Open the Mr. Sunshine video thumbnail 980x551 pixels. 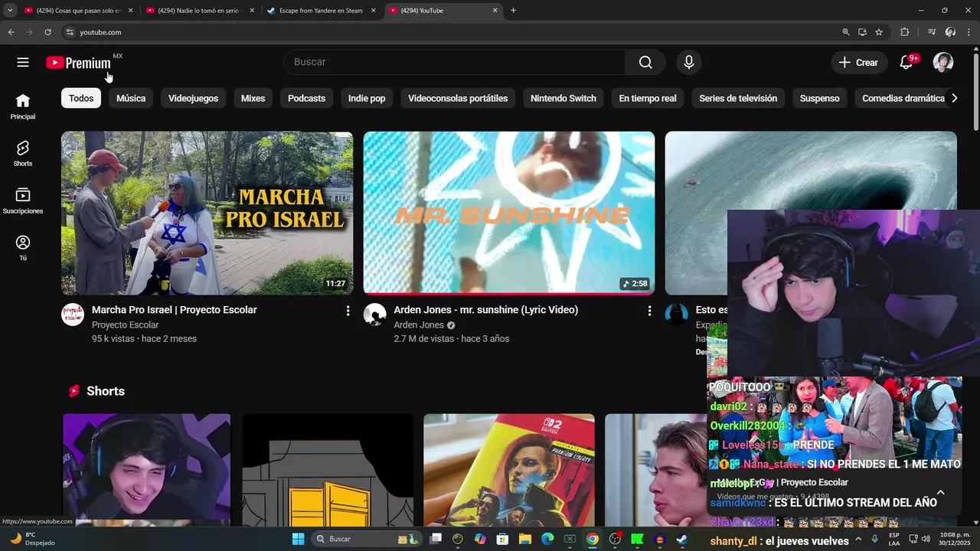pos(509,213)
